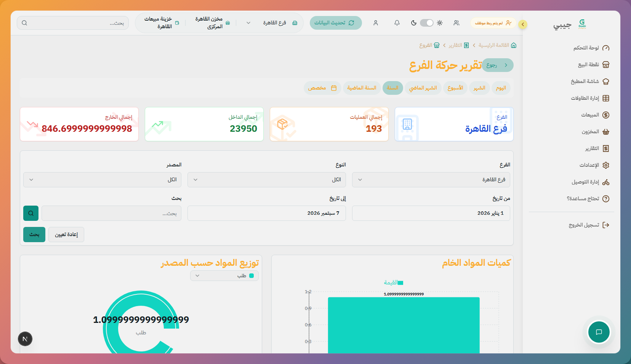Open the users group icon
This screenshot has width=631, height=364.
pyautogui.click(x=456, y=23)
